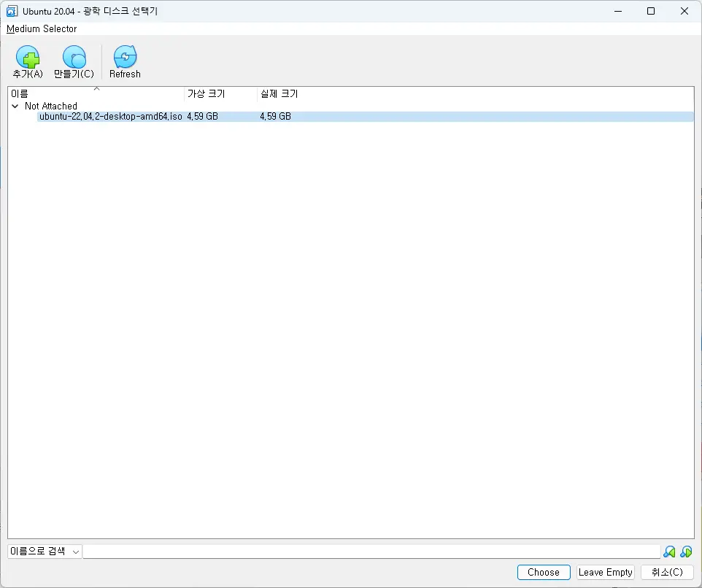Maximize the optical disk selector window

point(651,11)
